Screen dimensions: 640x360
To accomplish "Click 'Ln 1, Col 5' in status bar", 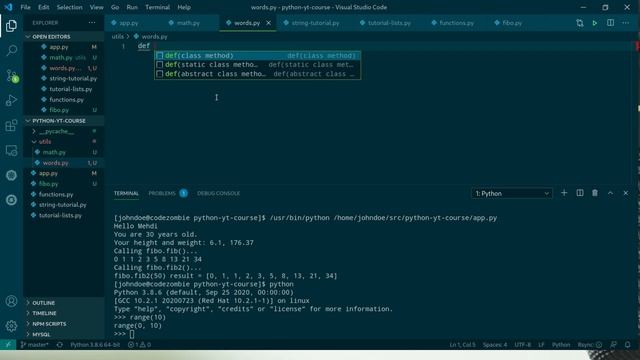I will click(x=462, y=344).
